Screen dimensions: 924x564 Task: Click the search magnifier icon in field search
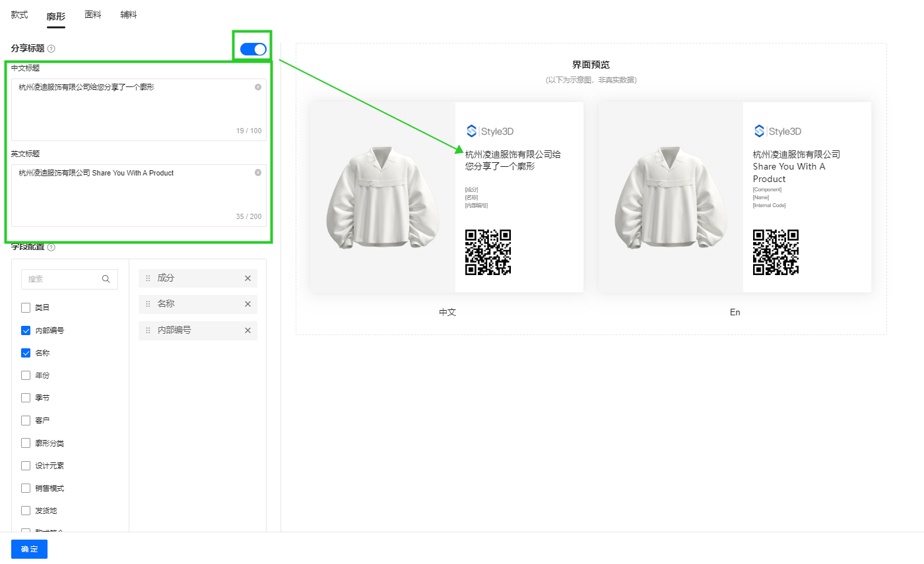pyautogui.click(x=106, y=279)
